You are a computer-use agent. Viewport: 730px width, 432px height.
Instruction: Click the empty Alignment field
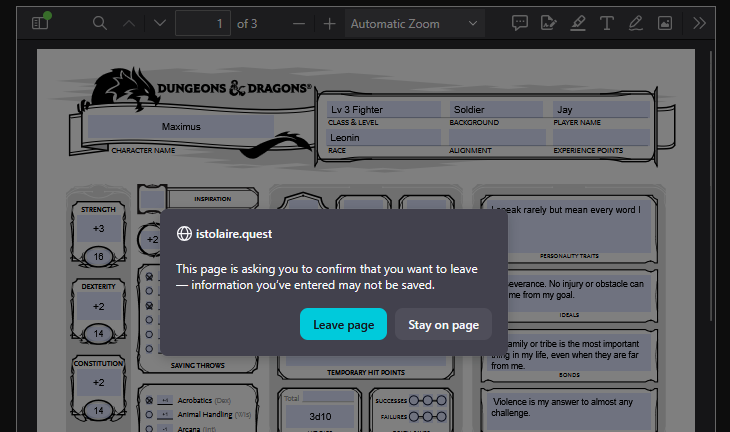[x=497, y=137]
